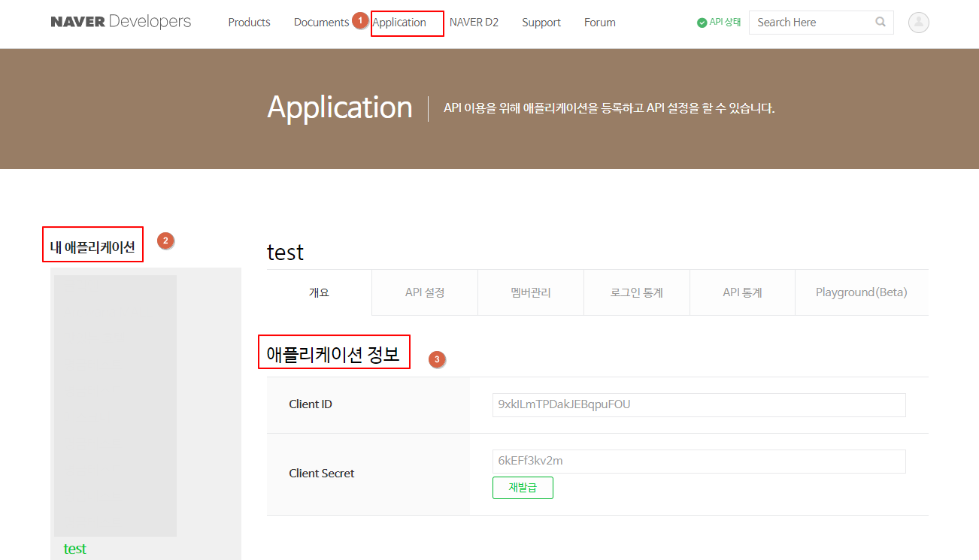
Task: Open NAVER D2 from navigation
Action: pos(474,23)
